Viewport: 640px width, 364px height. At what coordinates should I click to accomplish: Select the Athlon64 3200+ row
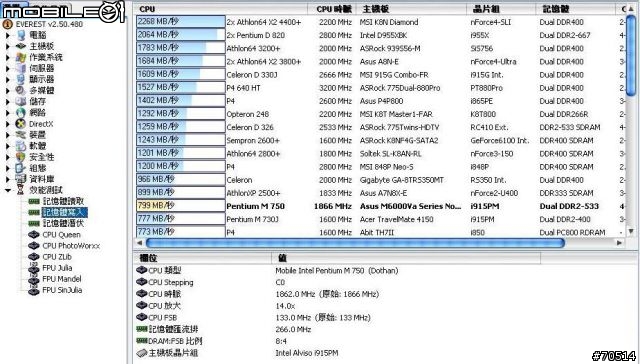[x=380, y=48]
